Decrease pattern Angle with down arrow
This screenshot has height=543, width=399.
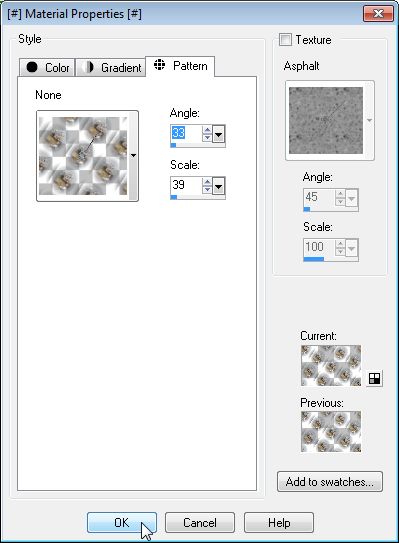[x=207, y=137]
